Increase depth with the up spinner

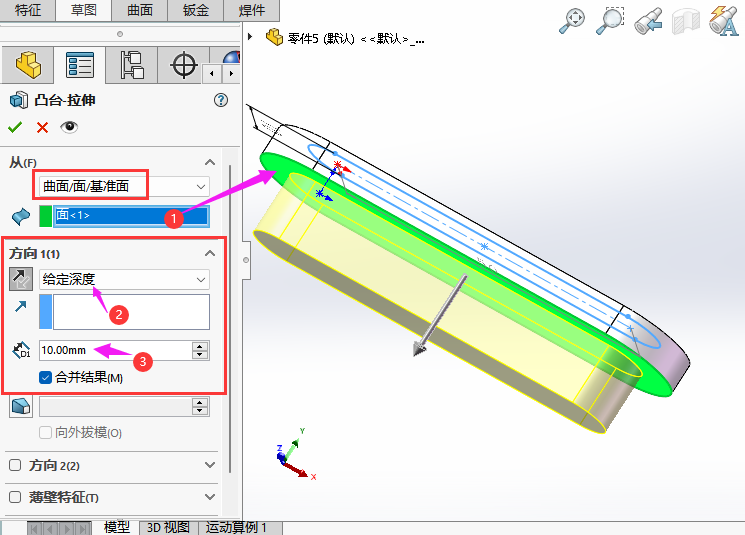(x=200, y=346)
